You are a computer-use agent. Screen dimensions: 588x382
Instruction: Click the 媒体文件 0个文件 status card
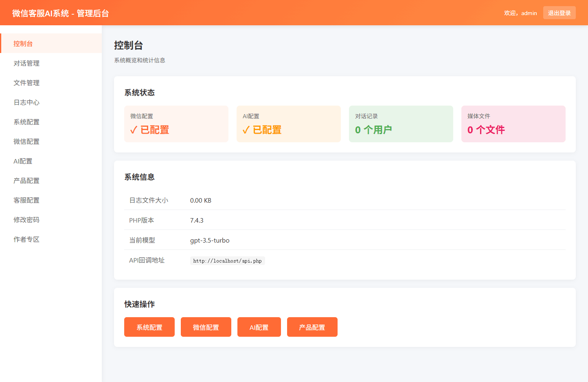click(x=513, y=124)
